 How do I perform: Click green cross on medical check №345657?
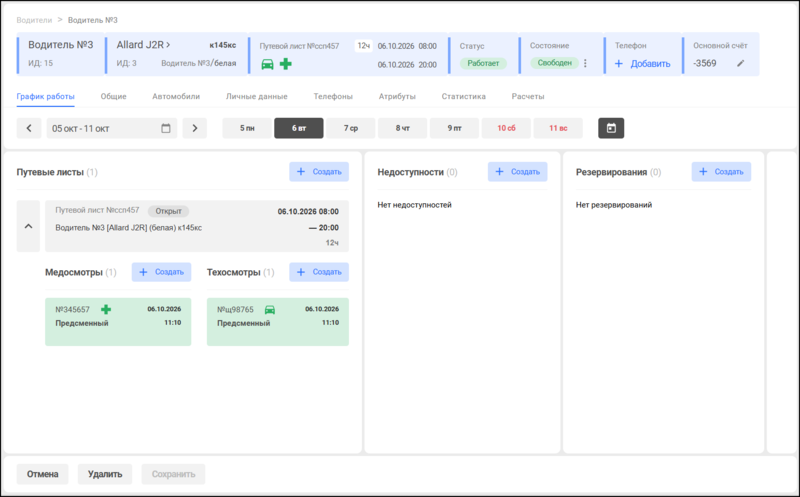(x=106, y=309)
